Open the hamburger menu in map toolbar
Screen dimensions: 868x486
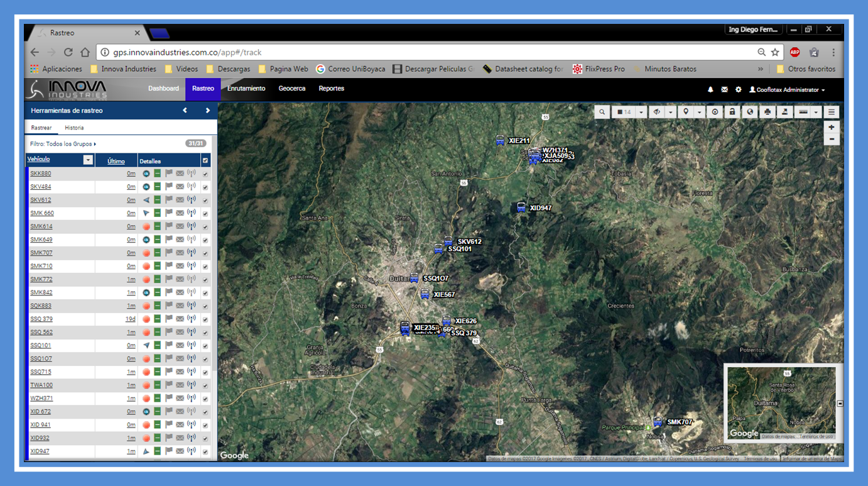tap(831, 112)
